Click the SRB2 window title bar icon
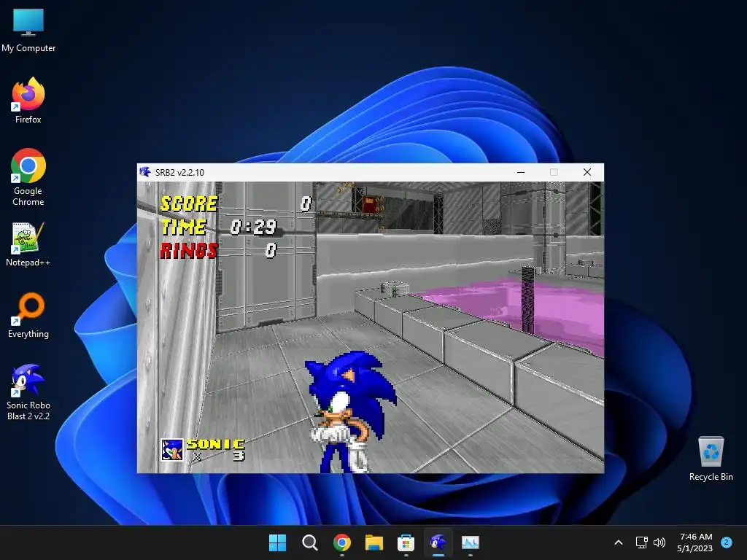The width and height of the screenshot is (747, 560). 145,172
